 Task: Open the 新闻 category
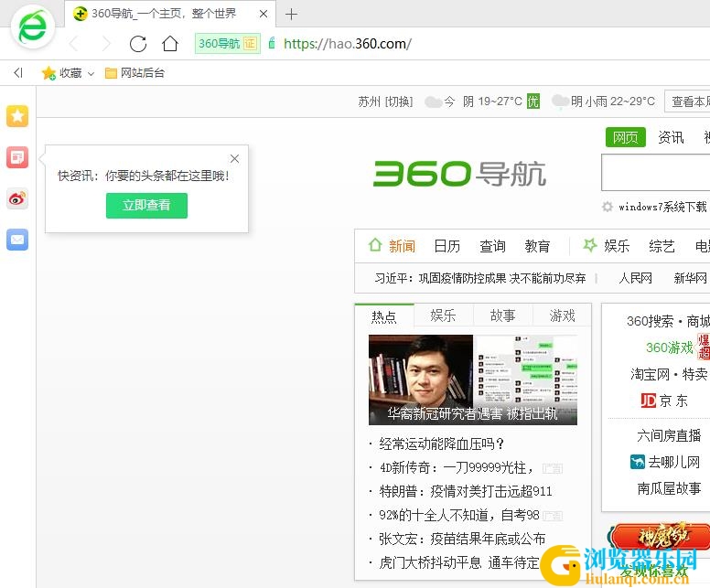coord(402,246)
